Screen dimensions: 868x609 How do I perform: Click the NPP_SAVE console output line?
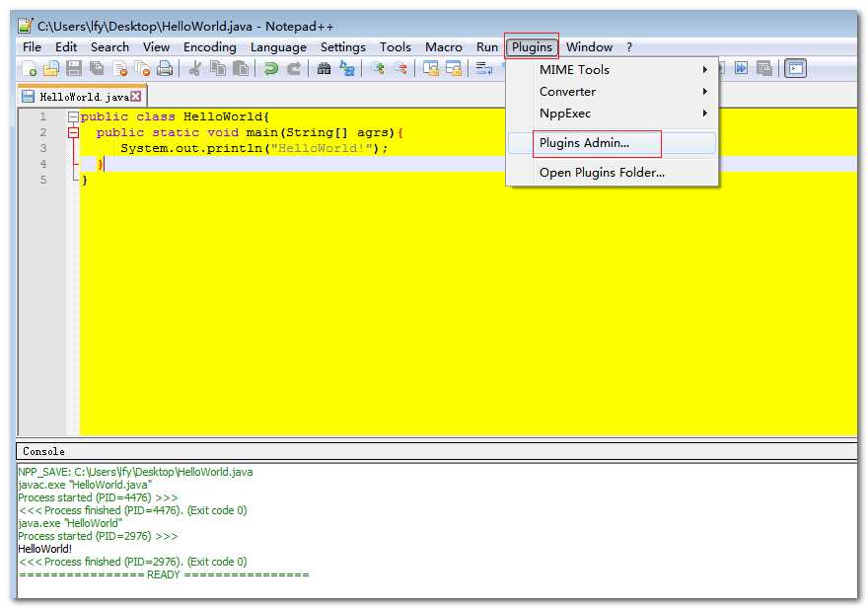(x=135, y=472)
